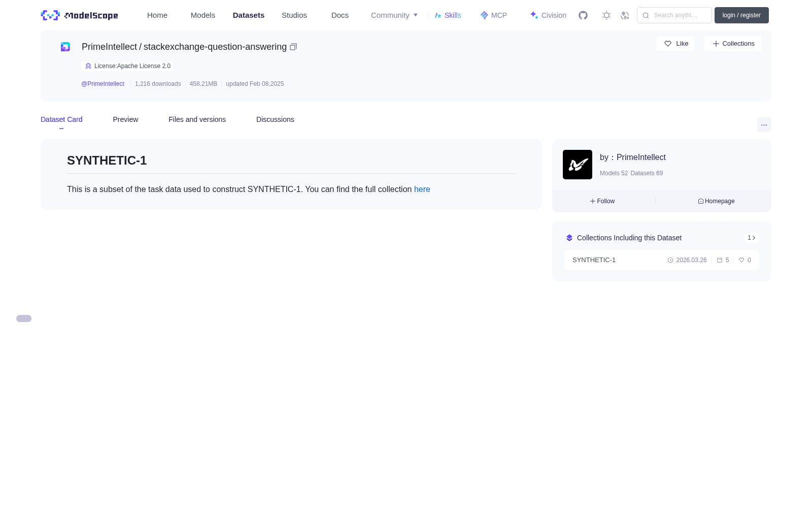The width and height of the screenshot is (812, 508).
Task: Open the Civision nav item
Action: [x=548, y=15]
